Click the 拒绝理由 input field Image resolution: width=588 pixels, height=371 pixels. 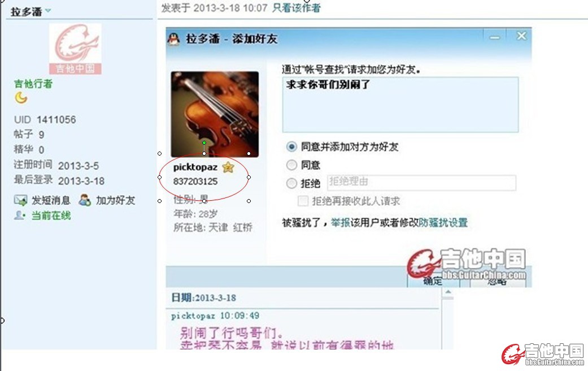pos(421,183)
